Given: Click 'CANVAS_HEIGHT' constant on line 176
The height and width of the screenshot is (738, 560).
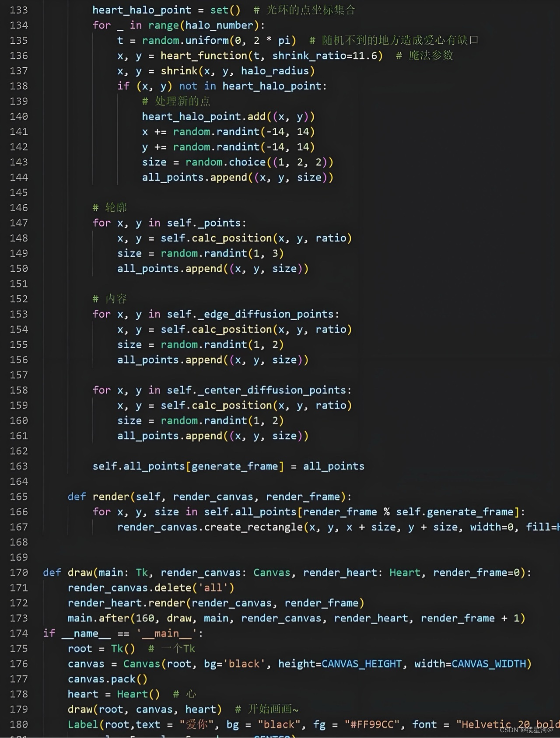Looking at the screenshot, I should pyautogui.click(x=361, y=664).
